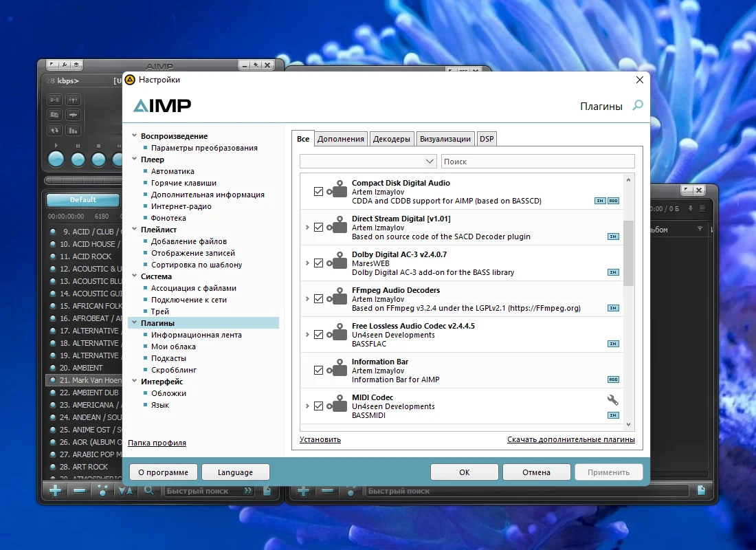Toggle the repeat icon in player window
The width and height of the screenshot is (756, 550).
[x=54, y=130]
